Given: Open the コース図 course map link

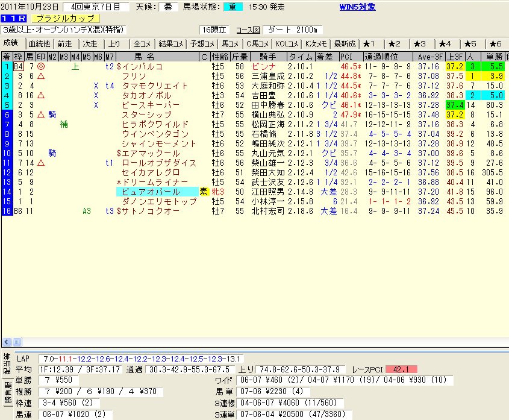Looking at the screenshot, I should tap(248, 30).
